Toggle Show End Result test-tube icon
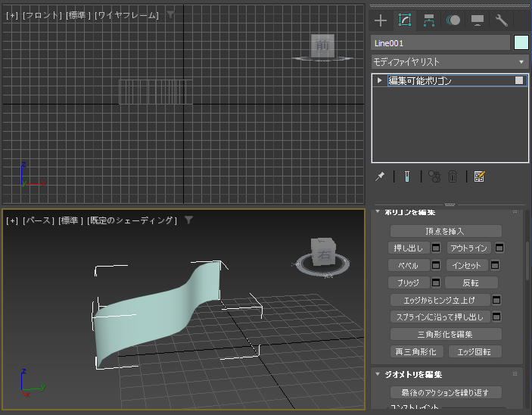The image size is (532, 415). [406, 176]
